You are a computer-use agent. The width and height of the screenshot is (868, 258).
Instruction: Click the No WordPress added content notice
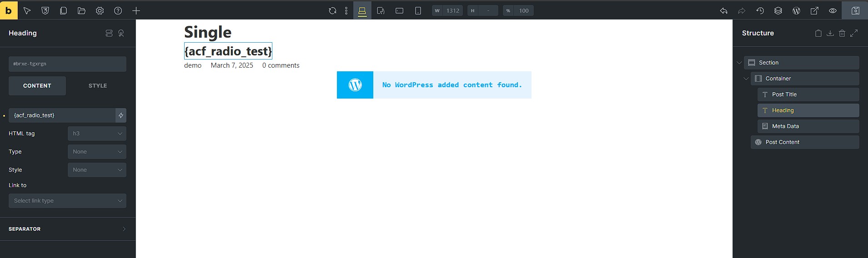(434, 85)
